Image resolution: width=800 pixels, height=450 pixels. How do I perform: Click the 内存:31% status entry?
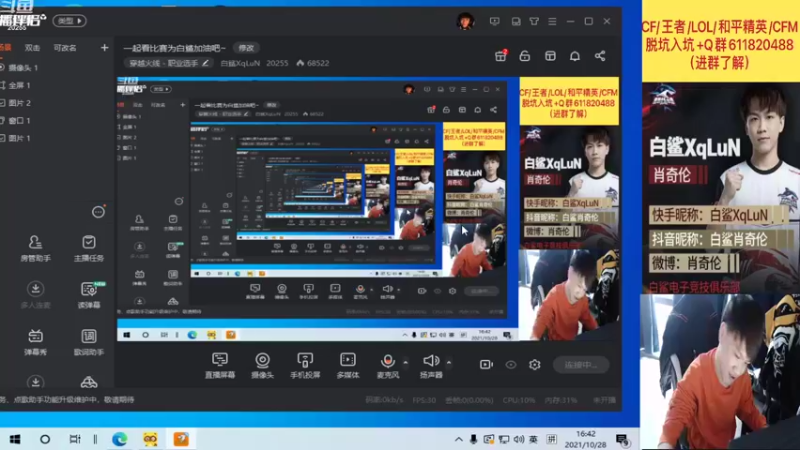[561, 400]
